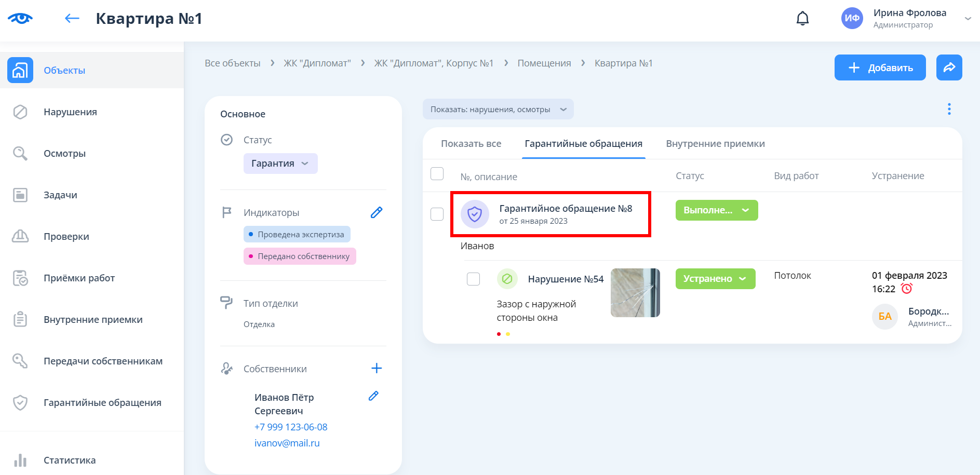Click the notification bell icon

point(802,19)
